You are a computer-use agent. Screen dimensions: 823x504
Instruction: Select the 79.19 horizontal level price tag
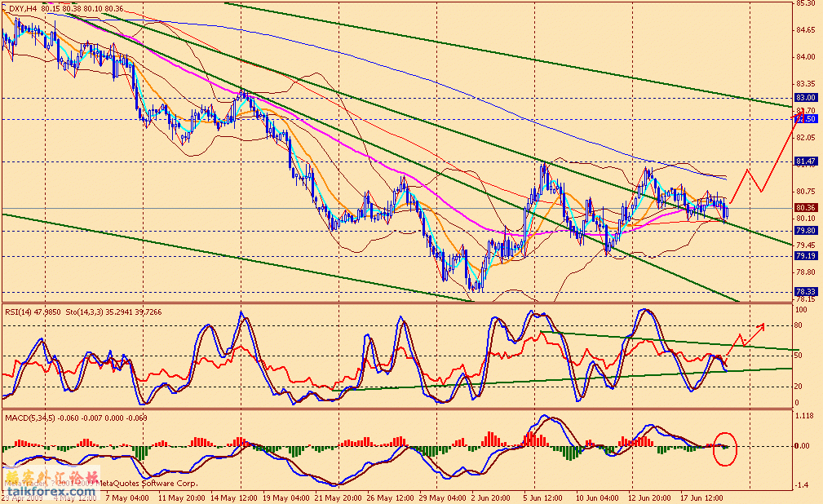805,256
